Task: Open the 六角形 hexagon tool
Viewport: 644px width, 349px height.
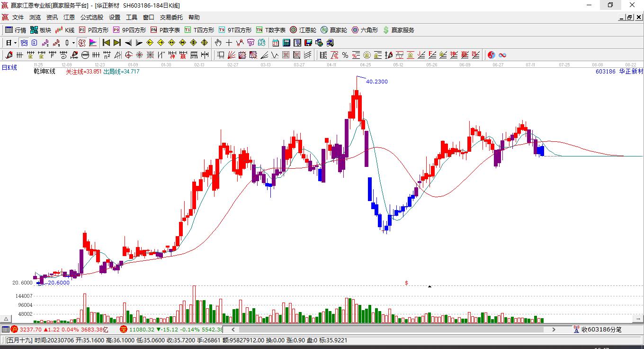Action: (365, 30)
